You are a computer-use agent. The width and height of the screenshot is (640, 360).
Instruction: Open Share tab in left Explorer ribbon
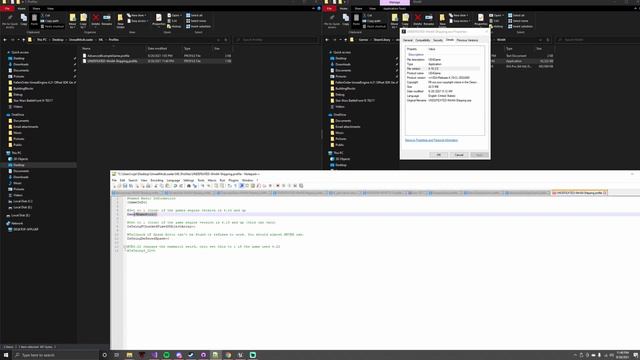(36, 9)
